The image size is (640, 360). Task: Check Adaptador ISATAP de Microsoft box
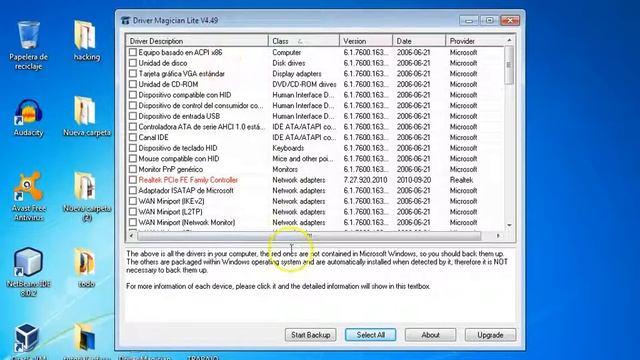(x=133, y=190)
